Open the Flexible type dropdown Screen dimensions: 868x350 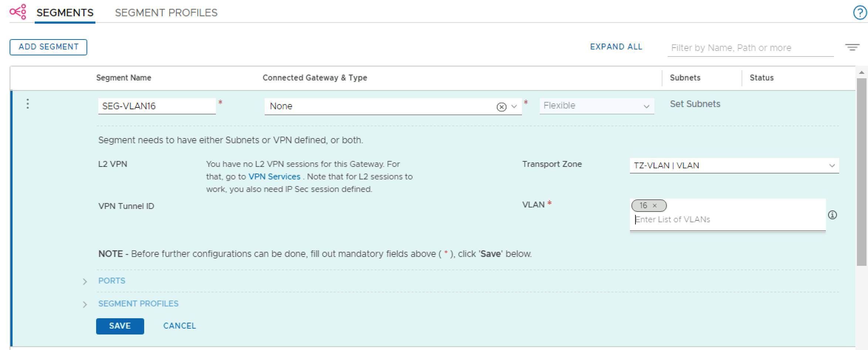597,106
